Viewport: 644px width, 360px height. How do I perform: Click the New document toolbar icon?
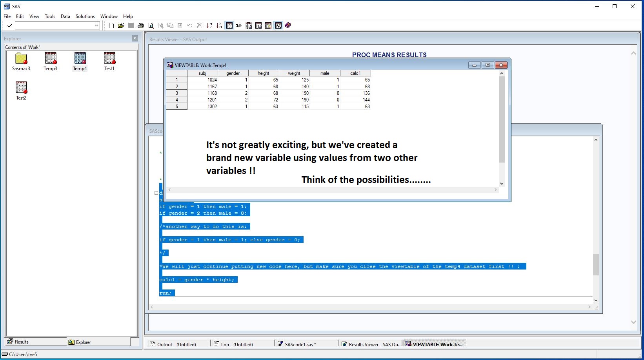(x=111, y=25)
